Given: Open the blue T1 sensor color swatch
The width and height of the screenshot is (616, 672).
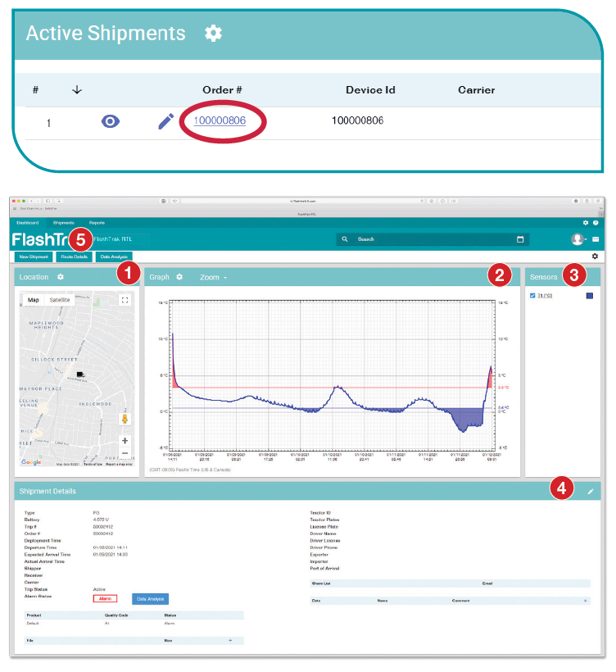Looking at the screenshot, I should point(590,296).
